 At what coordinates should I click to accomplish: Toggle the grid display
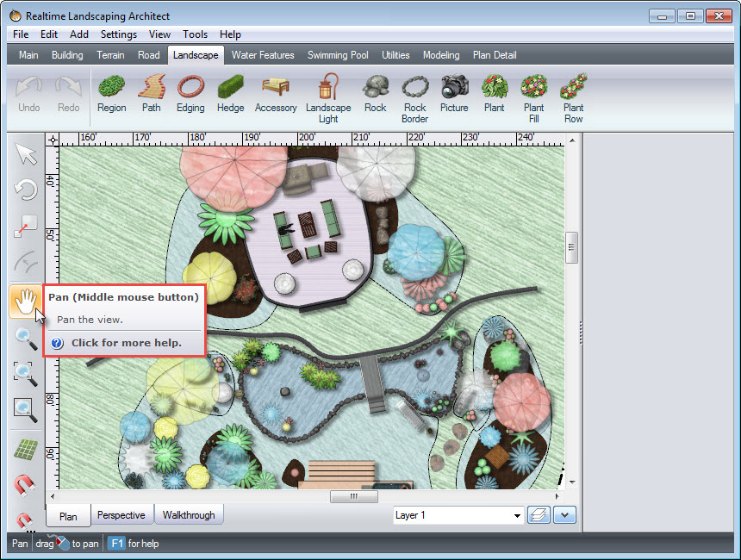(x=26, y=450)
